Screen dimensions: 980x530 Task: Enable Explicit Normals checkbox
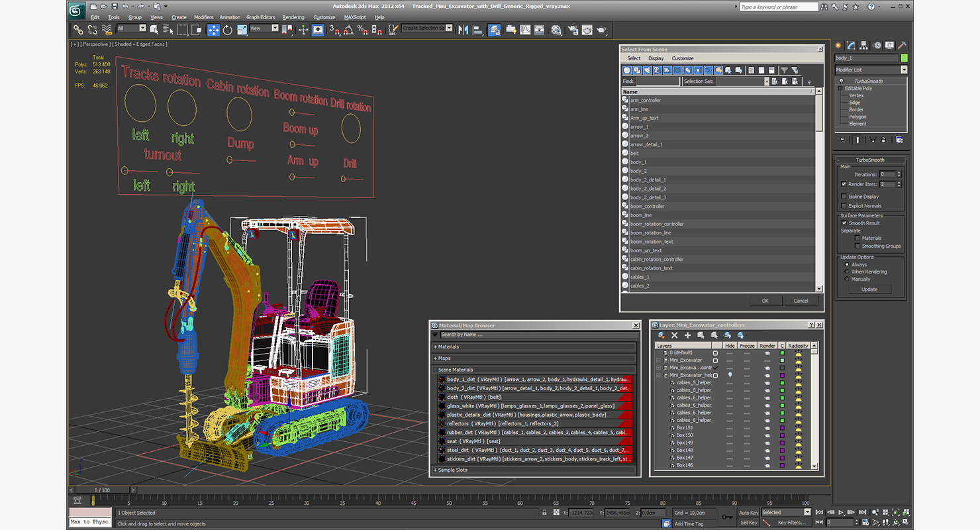coord(844,206)
